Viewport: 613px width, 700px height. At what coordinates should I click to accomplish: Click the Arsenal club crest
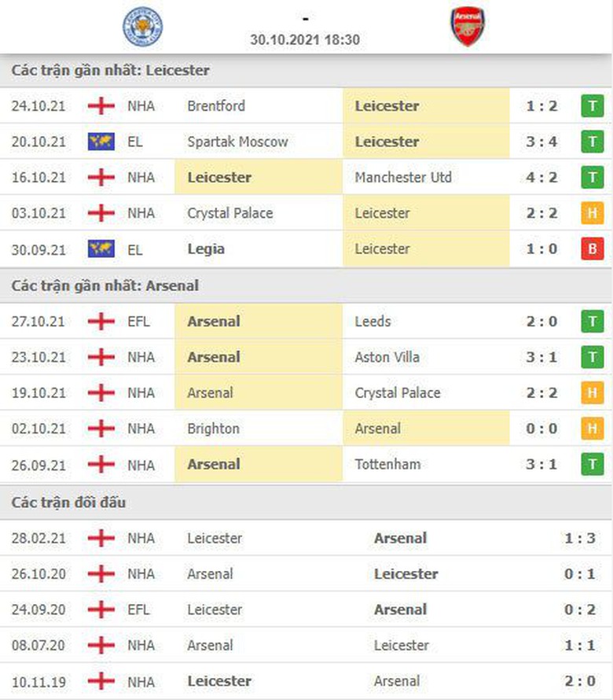coord(468,27)
